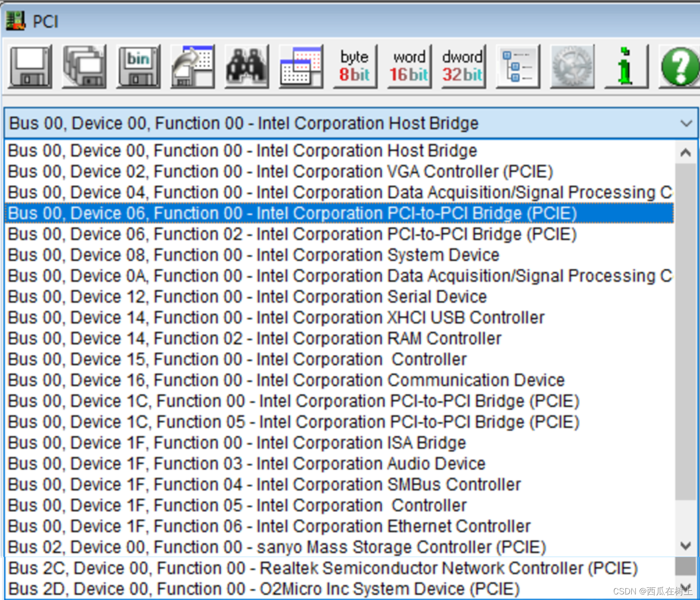Select Device 1F ISA Bridge entry

click(x=339, y=443)
